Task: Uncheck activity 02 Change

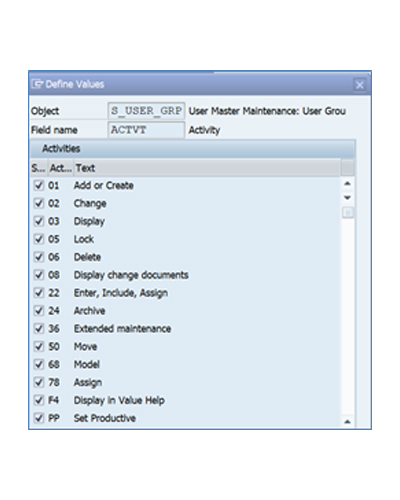Action: pos(39,203)
